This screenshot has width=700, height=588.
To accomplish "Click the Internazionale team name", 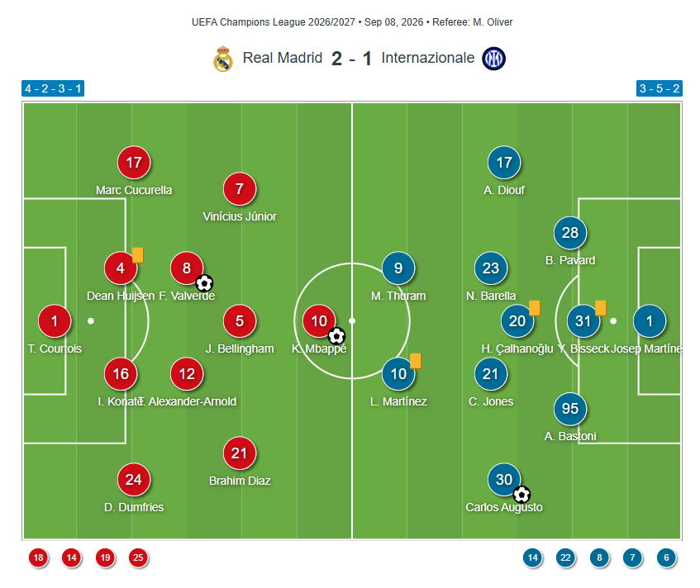I will 427,58.
